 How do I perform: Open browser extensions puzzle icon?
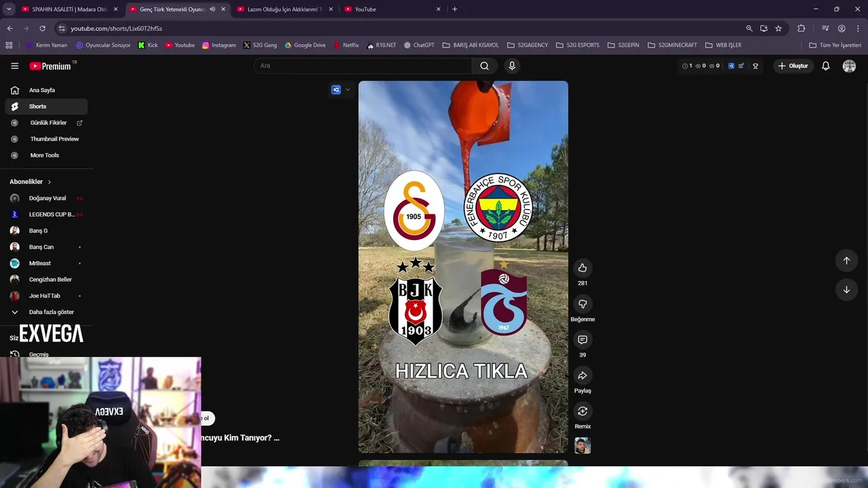(x=802, y=28)
